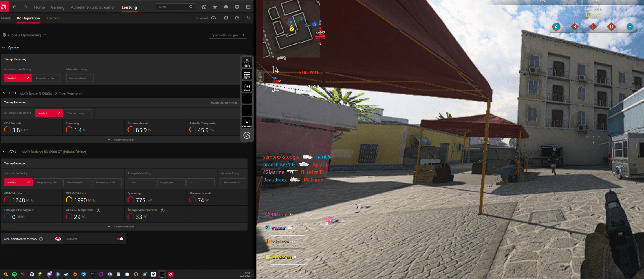Click Spielprofil hinzufügen button
Image resolution: width=644 pixels, height=279 pixels.
click(x=228, y=35)
